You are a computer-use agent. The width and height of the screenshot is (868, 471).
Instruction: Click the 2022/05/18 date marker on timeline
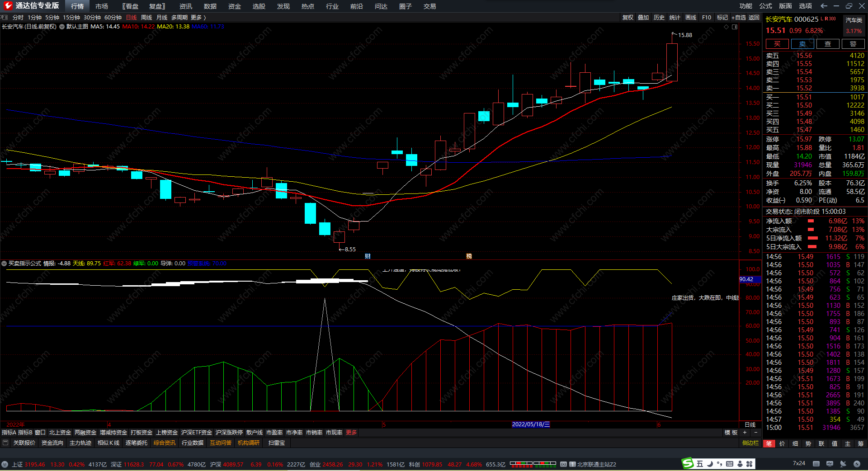pyautogui.click(x=531, y=424)
